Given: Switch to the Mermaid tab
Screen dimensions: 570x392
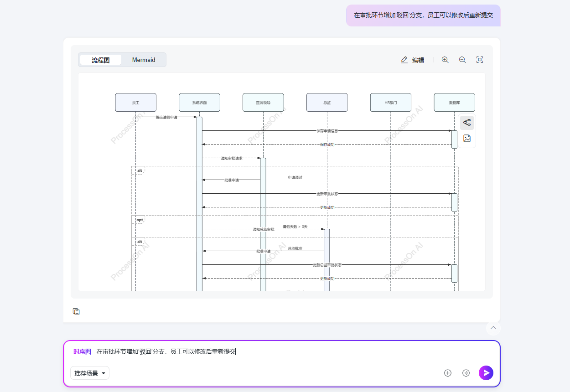Looking at the screenshot, I should pyautogui.click(x=144, y=60).
